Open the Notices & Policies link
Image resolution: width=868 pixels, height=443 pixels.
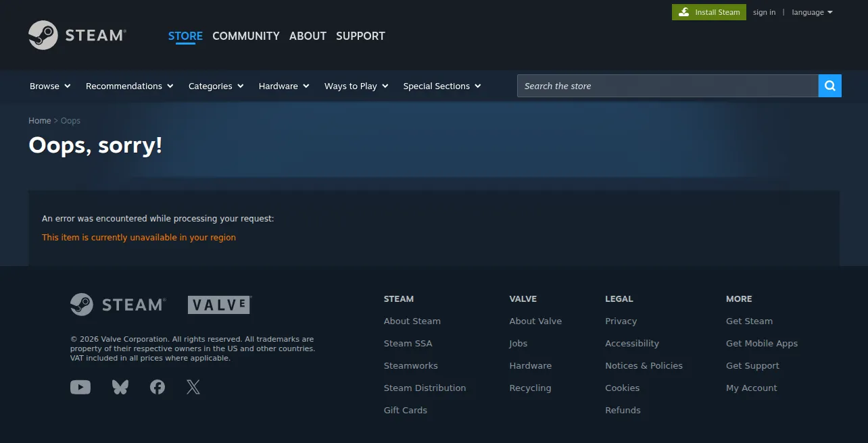[x=644, y=365]
